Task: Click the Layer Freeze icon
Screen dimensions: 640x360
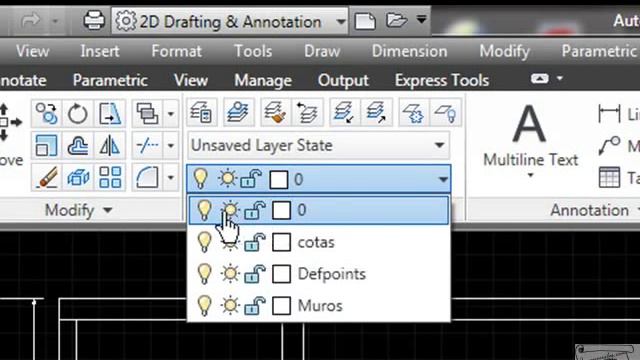Action: tap(413, 112)
